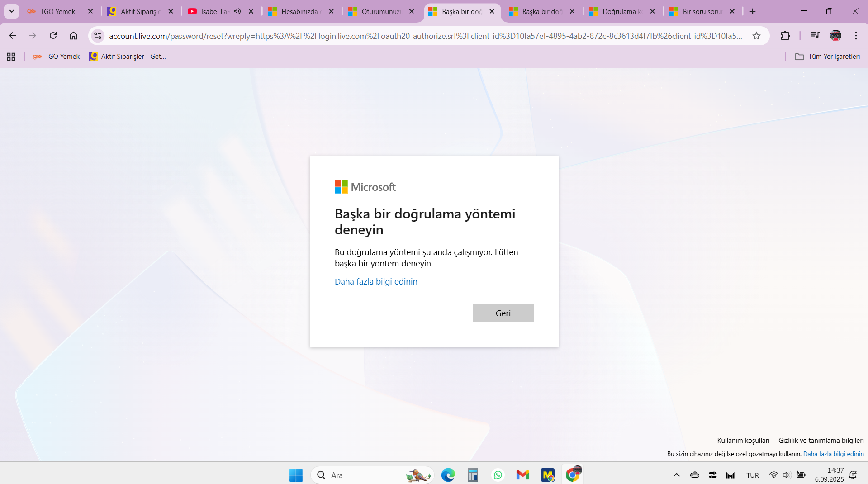Open the TUR language switcher
The image size is (868, 484).
click(x=753, y=475)
